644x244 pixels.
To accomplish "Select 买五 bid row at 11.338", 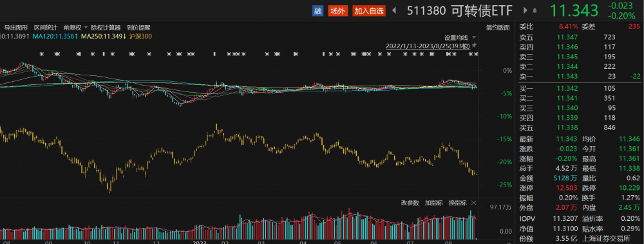I will coord(580,127).
